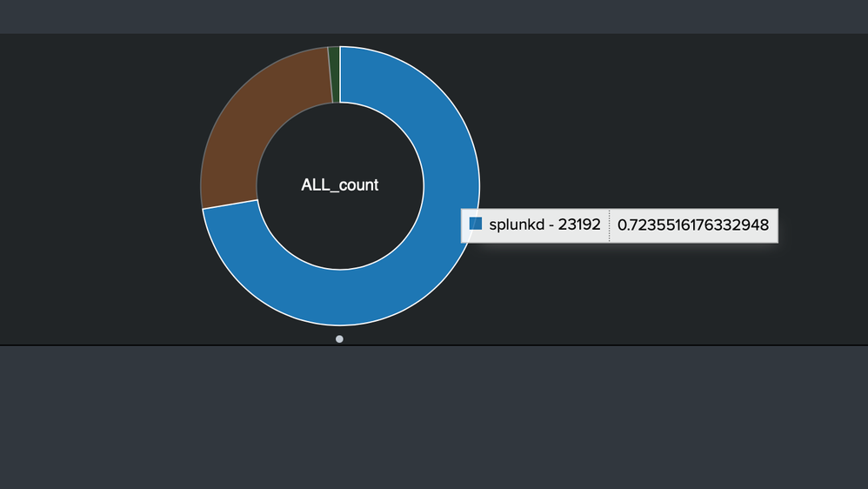The height and width of the screenshot is (489, 868).
Task: Click the blue square in the tooltip
Action: pos(476,224)
